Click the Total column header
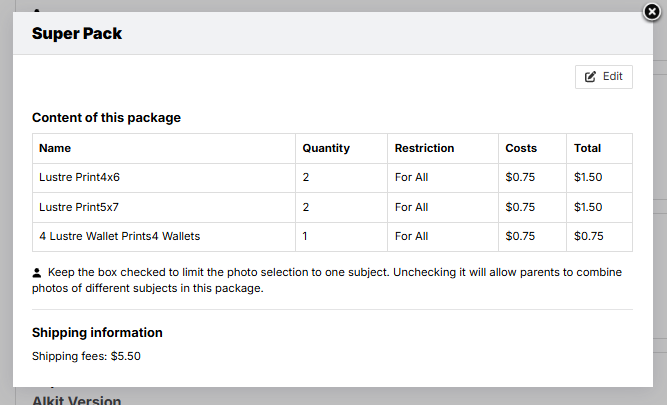This screenshot has height=405, width=667. pyautogui.click(x=599, y=148)
